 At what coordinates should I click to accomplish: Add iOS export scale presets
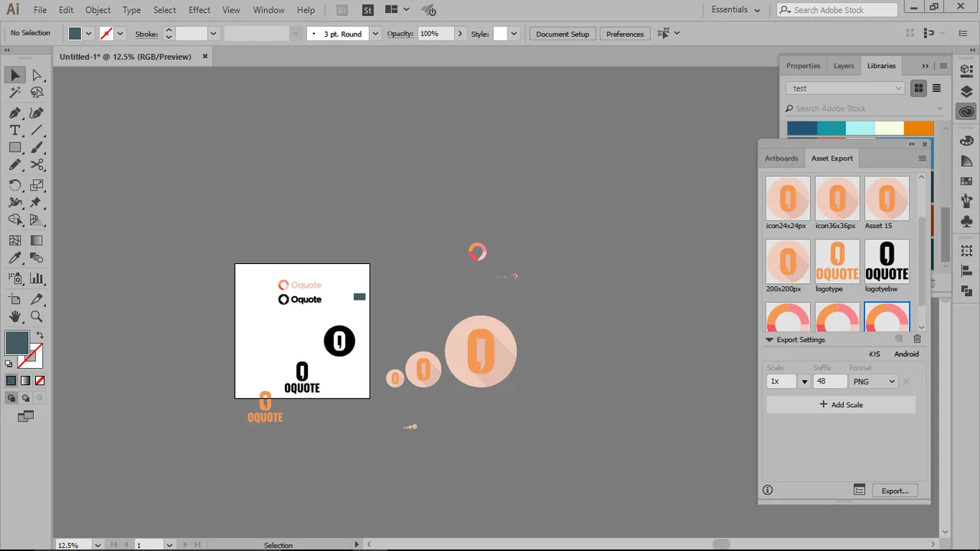(874, 354)
